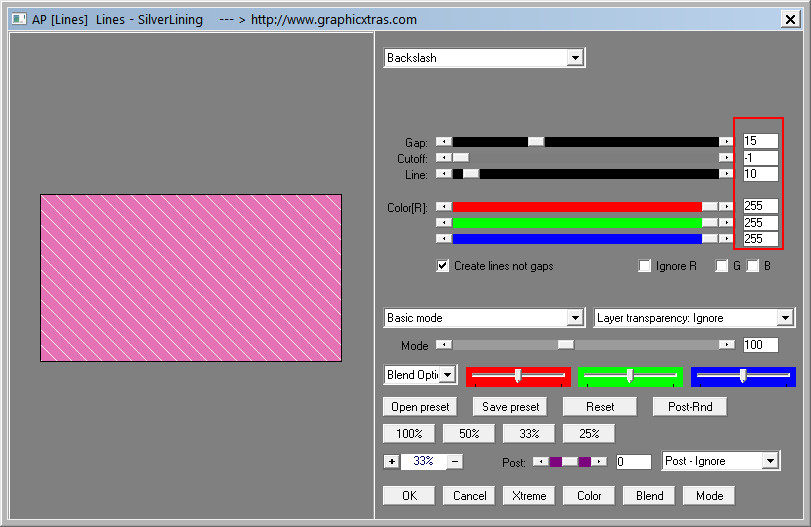Screen dimensions: 811x527
Task: Uncheck Create lines not gaps
Action: pos(443,266)
